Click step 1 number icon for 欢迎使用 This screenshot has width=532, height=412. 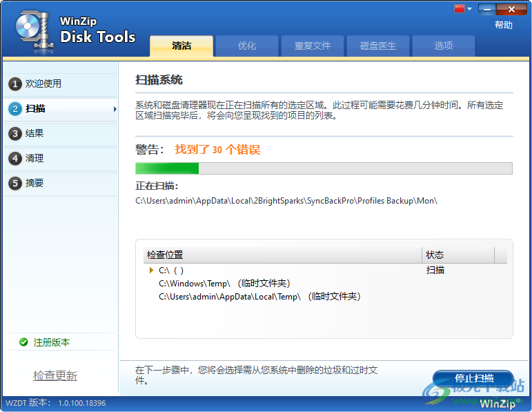pyautogui.click(x=15, y=84)
